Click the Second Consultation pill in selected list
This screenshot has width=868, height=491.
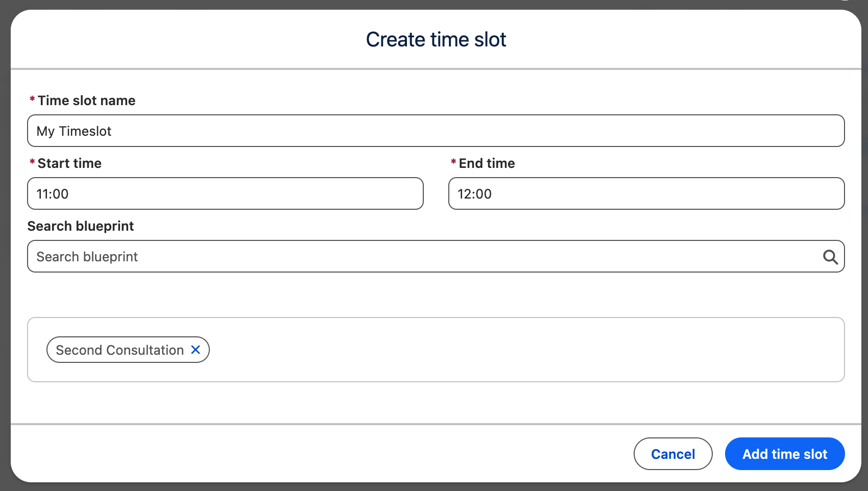coord(117,350)
